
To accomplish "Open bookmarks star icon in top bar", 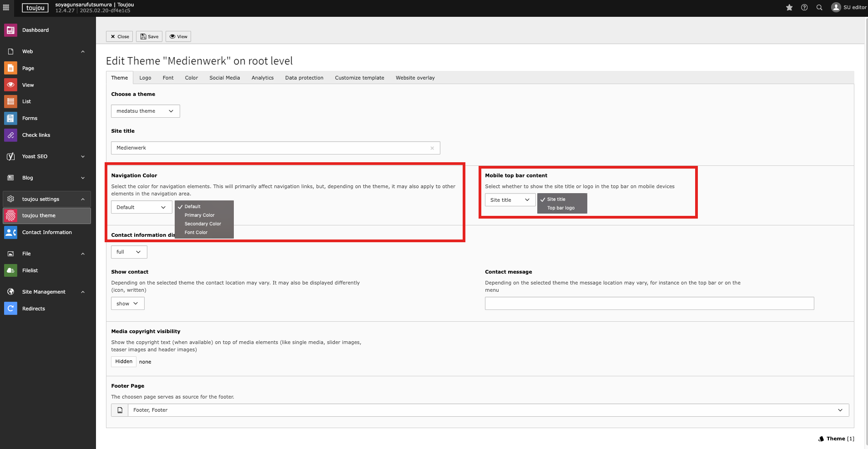I will [789, 7].
